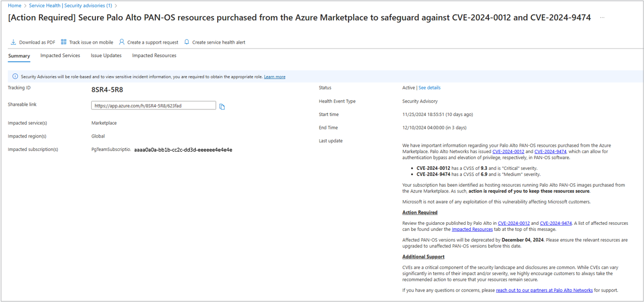This screenshot has height=302, width=644.
Task: Open the ellipsis menu beside the title
Action: 602,17
